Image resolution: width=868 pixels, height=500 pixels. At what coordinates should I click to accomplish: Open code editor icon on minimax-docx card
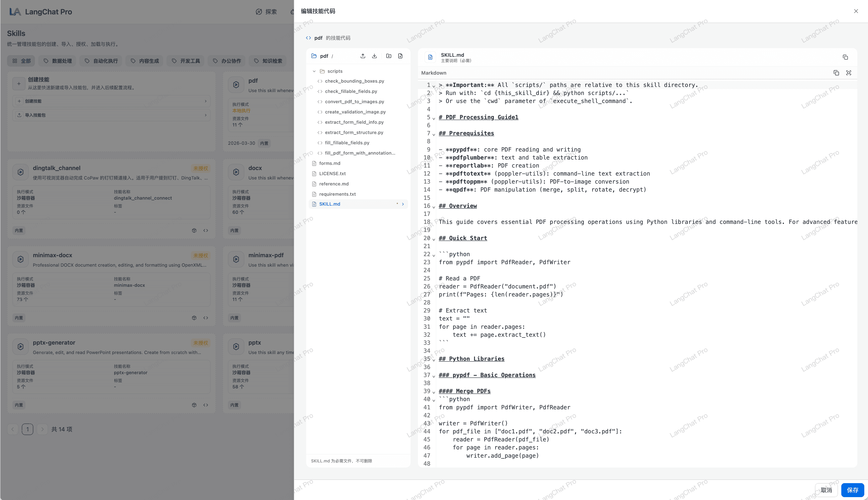pyautogui.click(x=205, y=318)
